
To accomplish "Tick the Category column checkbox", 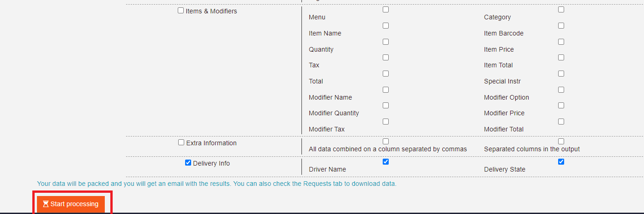I will tap(561, 9).
